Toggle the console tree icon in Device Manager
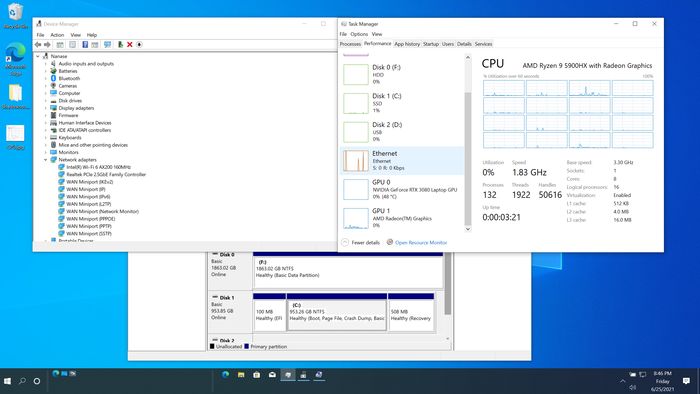Viewport: 700px width, 394px height. (x=60, y=45)
